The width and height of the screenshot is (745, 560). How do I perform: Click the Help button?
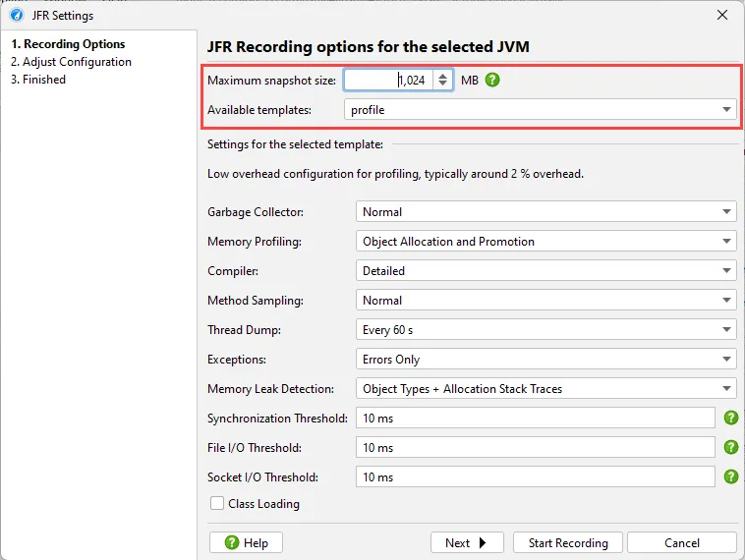pyautogui.click(x=246, y=542)
